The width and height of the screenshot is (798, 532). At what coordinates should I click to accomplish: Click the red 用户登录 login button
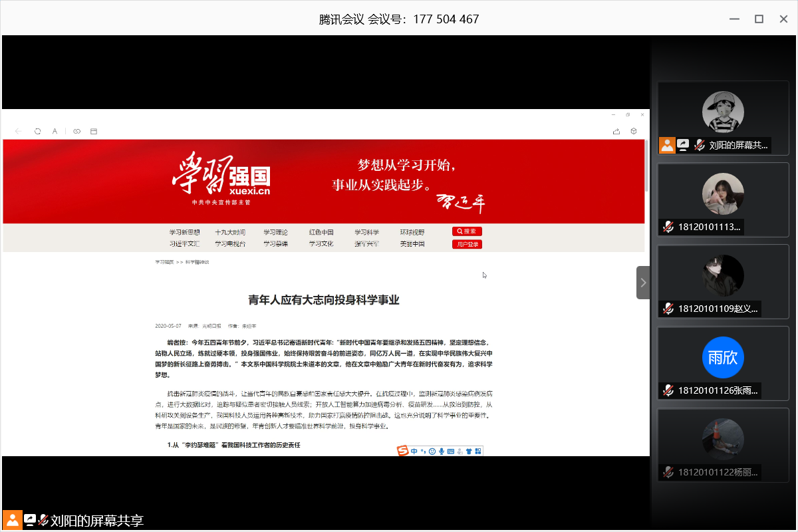[x=467, y=244]
